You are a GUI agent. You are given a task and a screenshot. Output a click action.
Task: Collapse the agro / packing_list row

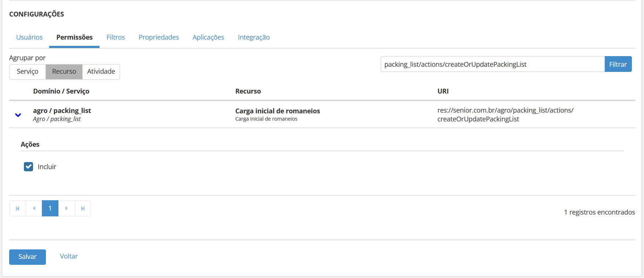pos(18,115)
